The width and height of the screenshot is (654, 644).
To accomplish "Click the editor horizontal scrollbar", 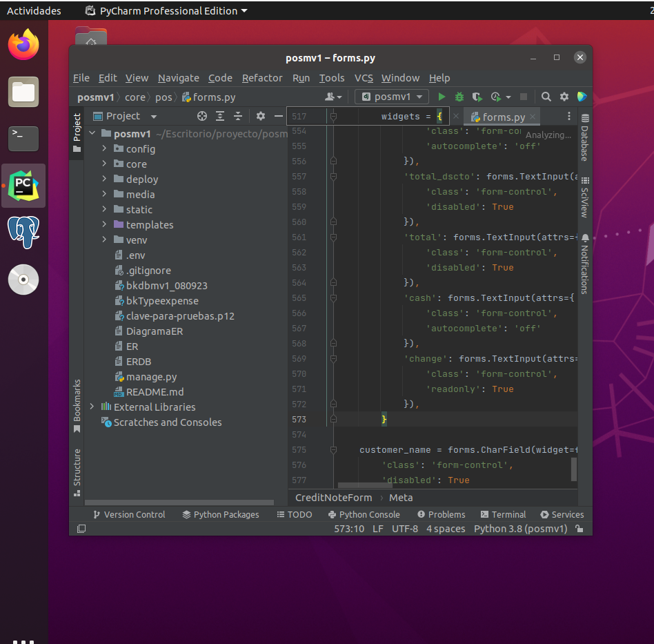I will point(364,486).
